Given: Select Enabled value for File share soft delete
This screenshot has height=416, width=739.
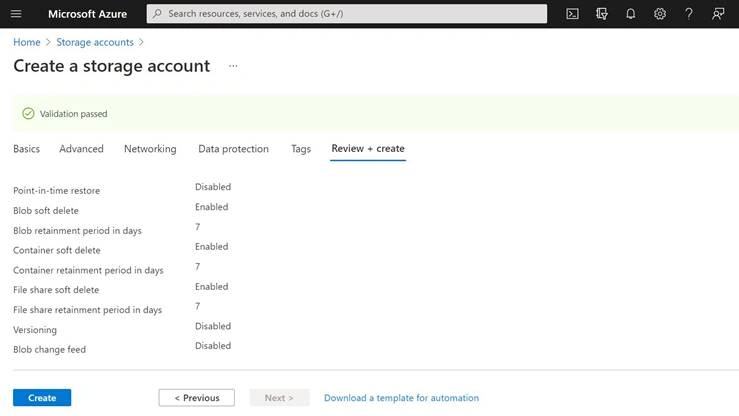Looking at the screenshot, I should 212,286.
